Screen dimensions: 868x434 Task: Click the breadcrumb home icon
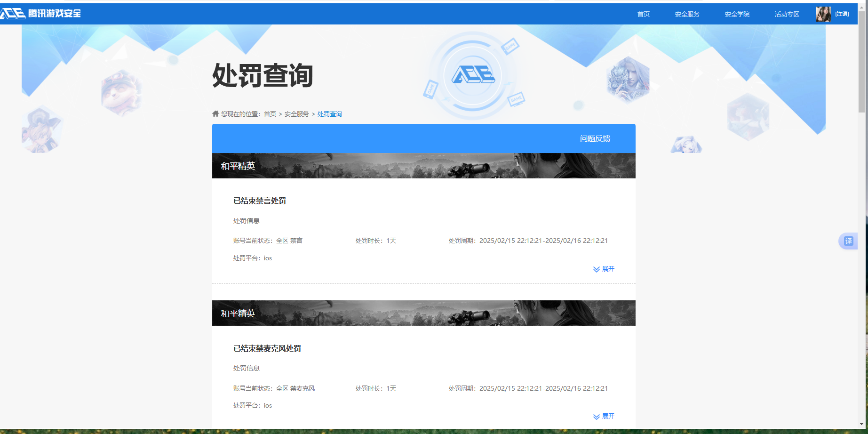point(215,113)
